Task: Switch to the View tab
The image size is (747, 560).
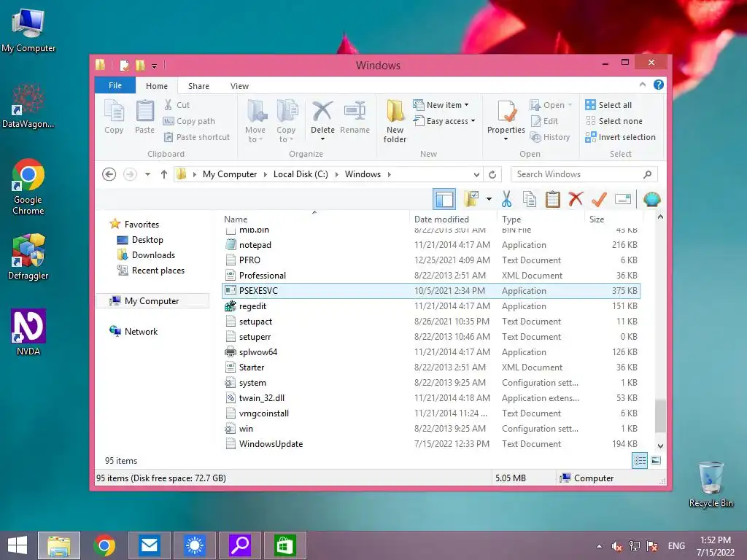Action: [x=239, y=86]
